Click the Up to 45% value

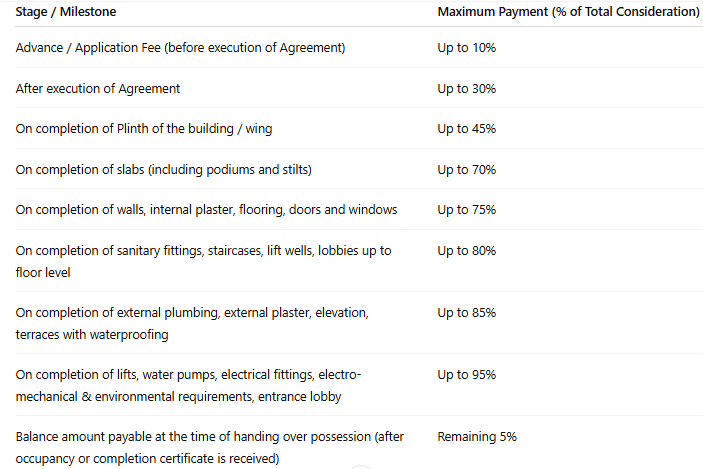466,129
